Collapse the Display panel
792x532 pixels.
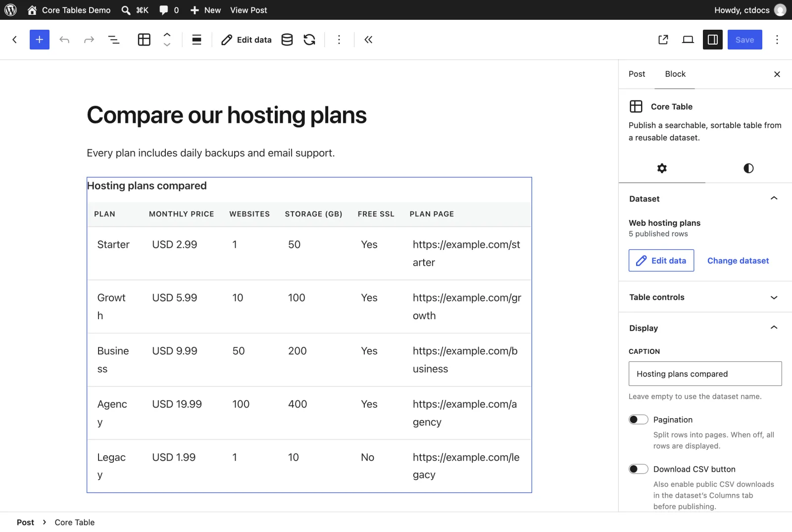705,328
